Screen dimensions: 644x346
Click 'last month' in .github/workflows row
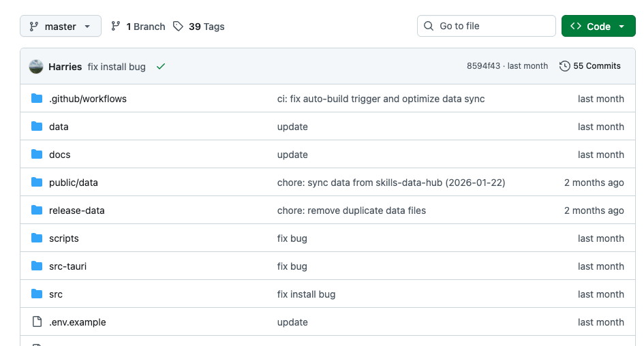pos(601,99)
